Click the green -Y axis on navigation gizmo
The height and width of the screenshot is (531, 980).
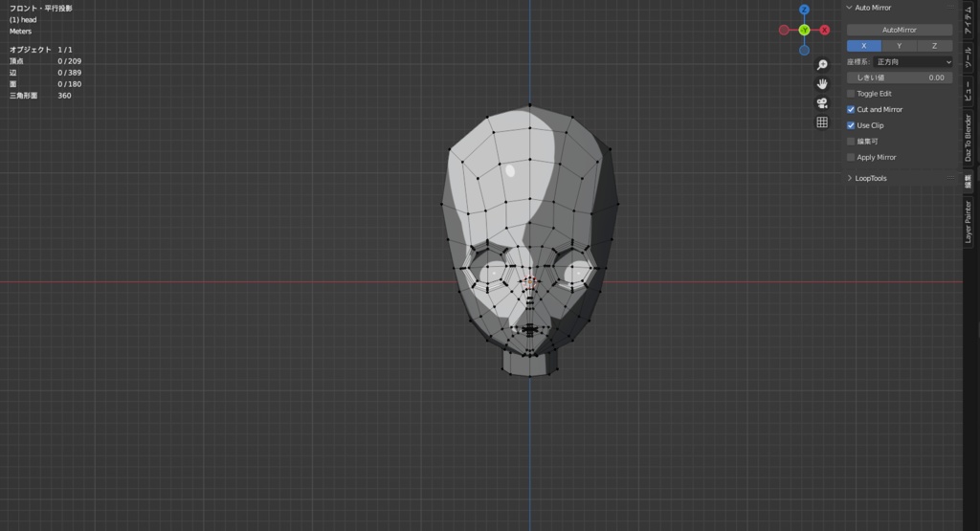click(804, 30)
